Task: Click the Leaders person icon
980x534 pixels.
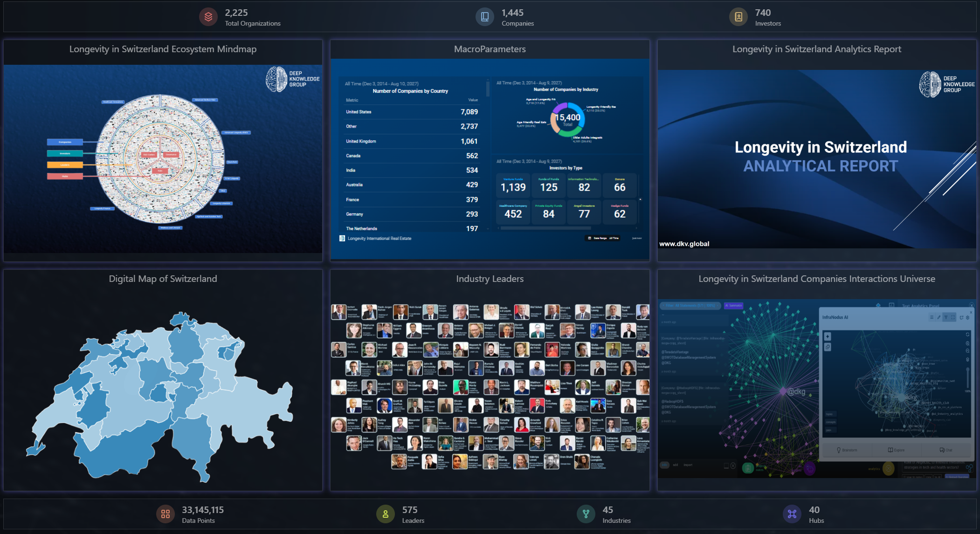Action: (385, 514)
